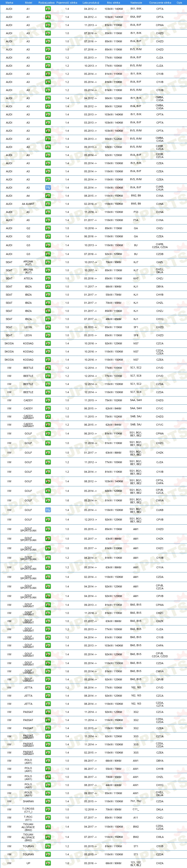Click the fuel icon in the VW UP row
The width and height of the screenshot is (187, 868).
click(48, 863)
